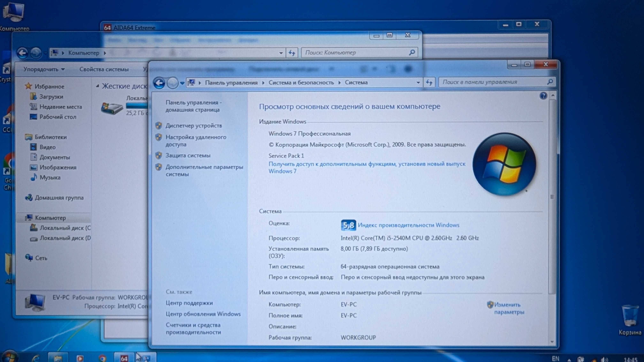Collapse 'Жесткие диски' group triangle

coord(97,86)
